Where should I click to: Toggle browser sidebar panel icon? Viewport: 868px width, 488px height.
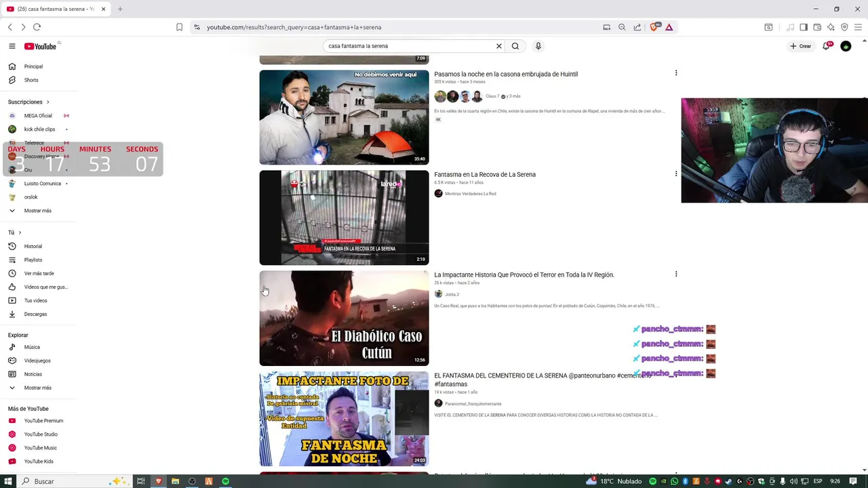point(804,27)
